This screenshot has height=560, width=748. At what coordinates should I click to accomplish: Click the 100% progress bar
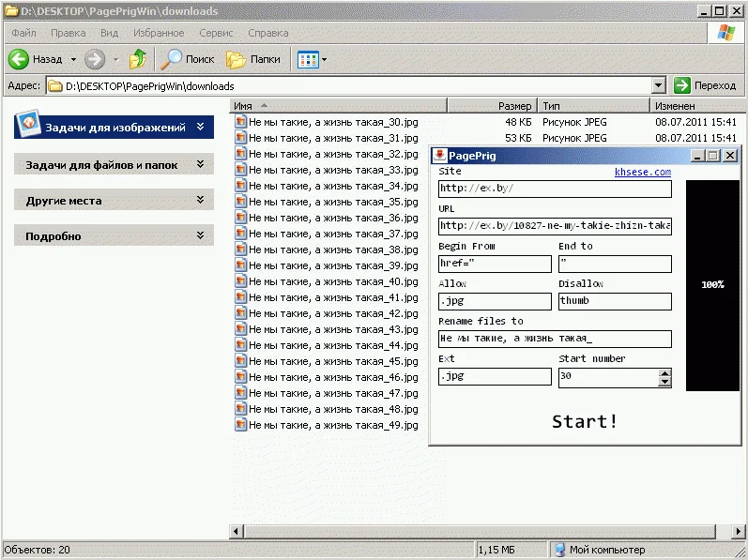click(x=711, y=284)
